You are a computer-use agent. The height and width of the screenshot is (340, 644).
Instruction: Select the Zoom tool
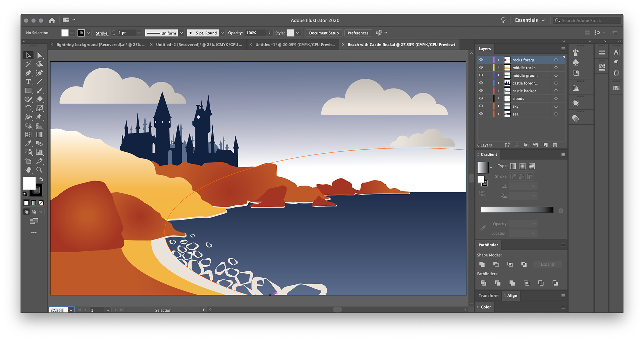40,170
